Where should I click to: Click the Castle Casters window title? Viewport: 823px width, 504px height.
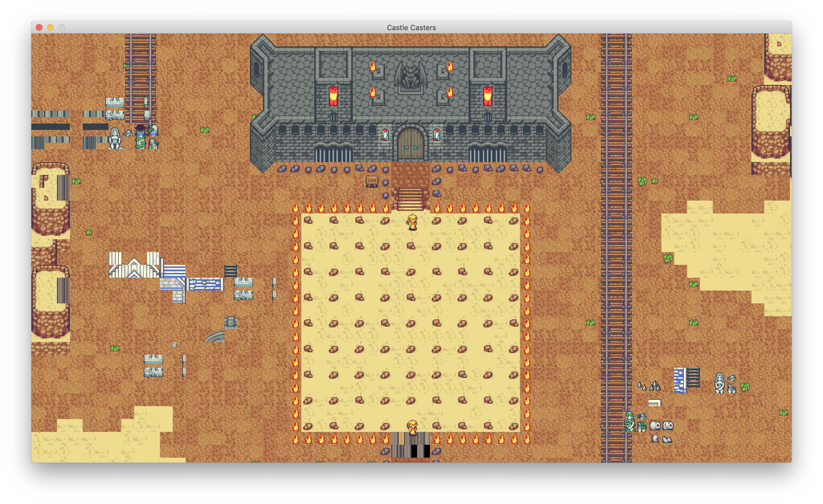(x=411, y=28)
